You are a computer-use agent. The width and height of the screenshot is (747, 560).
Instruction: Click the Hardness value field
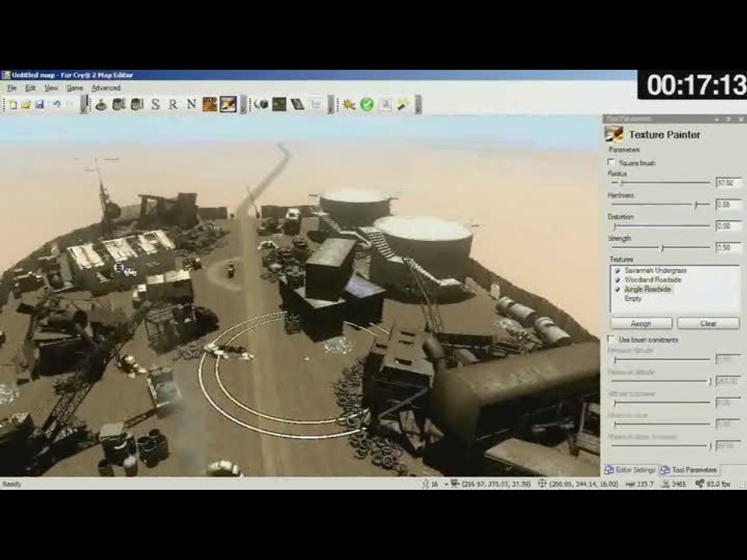coord(729,205)
